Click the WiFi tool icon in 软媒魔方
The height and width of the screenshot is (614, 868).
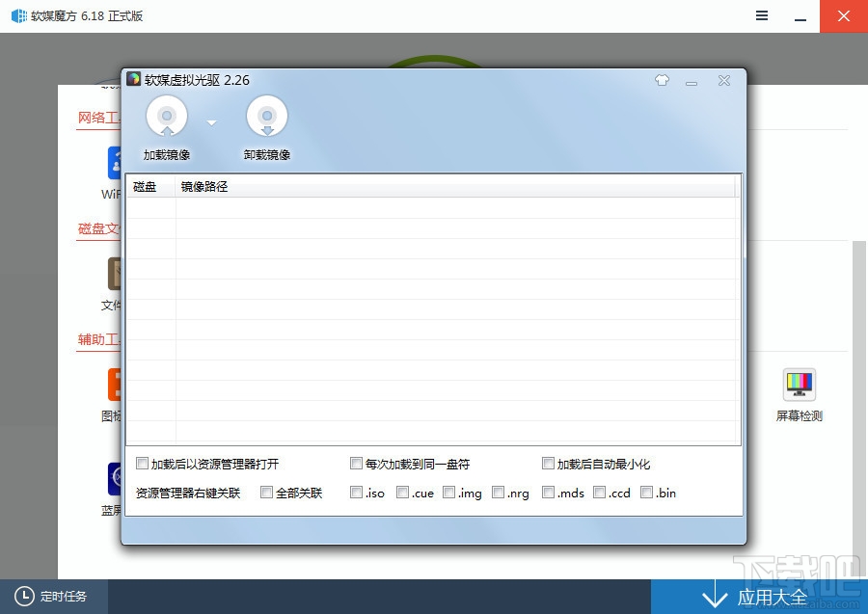tap(114, 163)
